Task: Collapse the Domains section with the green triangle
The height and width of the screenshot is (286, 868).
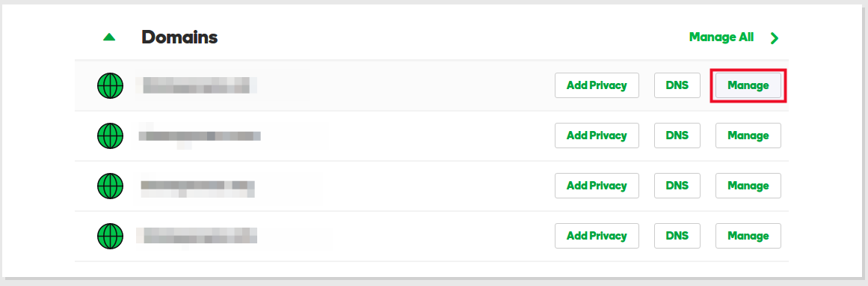Action: [110, 37]
